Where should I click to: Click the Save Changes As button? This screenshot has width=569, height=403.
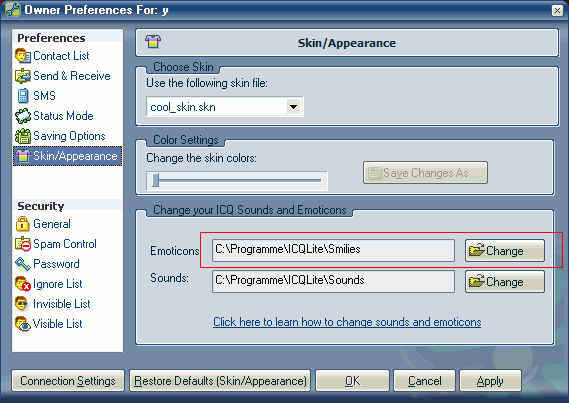click(x=425, y=173)
